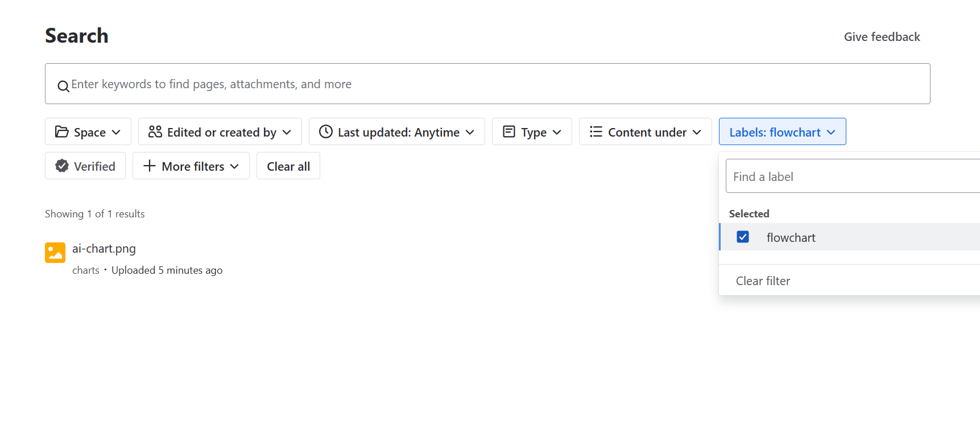Open the Give feedback link
This screenshot has width=980, height=441.
point(882,37)
